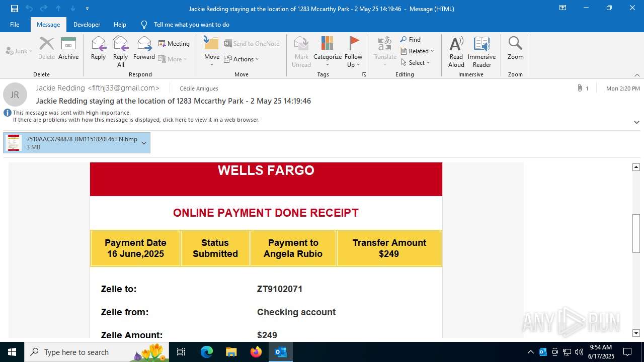Open the attachment options dropdown arrow
Image resolution: width=644 pixels, height=362 pixels.
pos(144,143)
